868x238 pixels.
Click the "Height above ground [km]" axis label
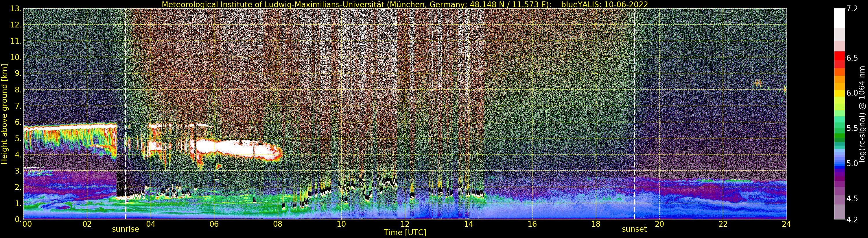4,114
